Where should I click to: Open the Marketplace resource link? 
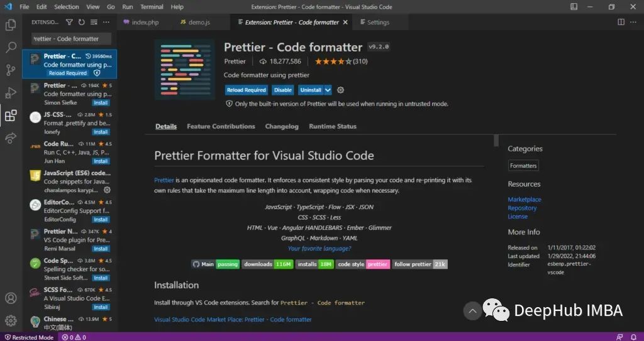point(525,200)
